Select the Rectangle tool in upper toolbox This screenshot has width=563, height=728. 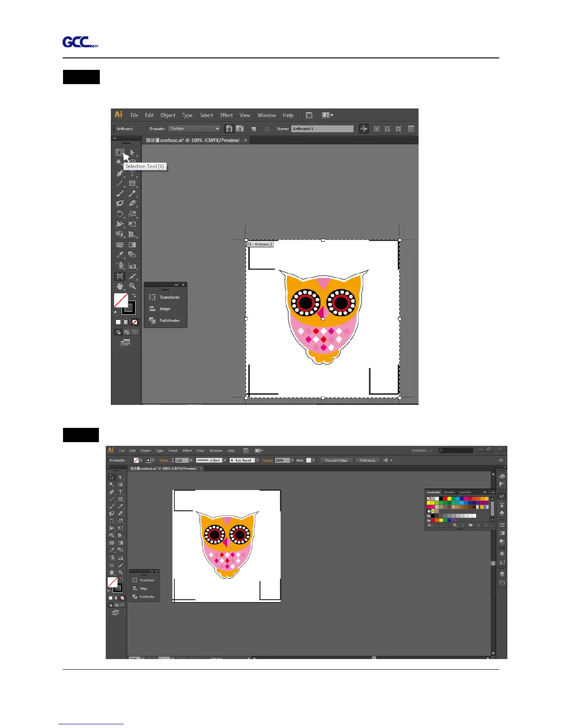132,183
